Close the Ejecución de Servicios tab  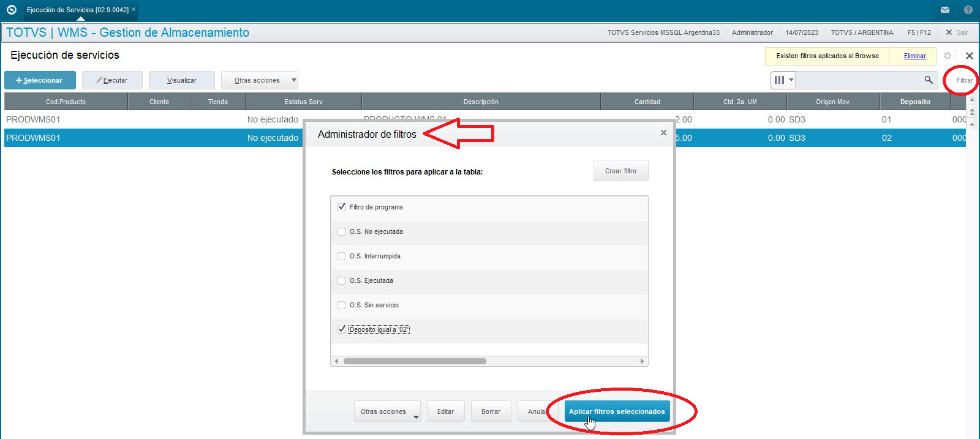[x=134, y=9]
